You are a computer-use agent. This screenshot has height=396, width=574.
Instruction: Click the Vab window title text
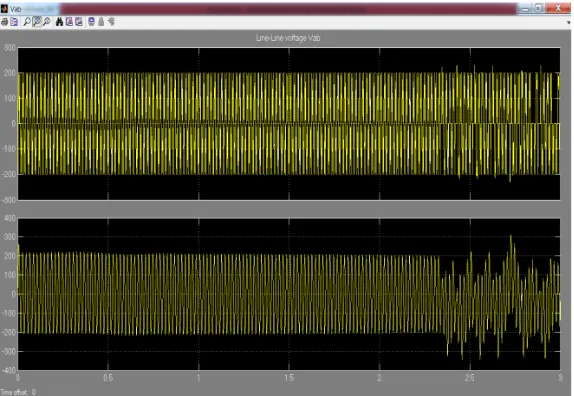(x=15, y=9)
